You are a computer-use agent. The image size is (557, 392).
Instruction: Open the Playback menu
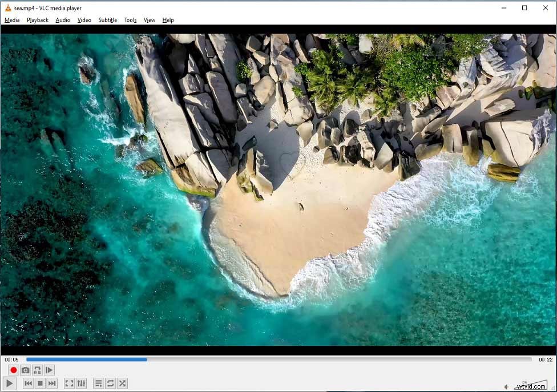click(x=37, y=20)
